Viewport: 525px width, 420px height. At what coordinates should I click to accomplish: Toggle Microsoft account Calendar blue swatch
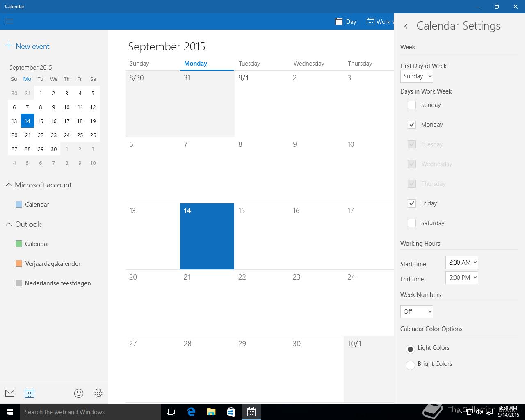[x=19, y=204]
